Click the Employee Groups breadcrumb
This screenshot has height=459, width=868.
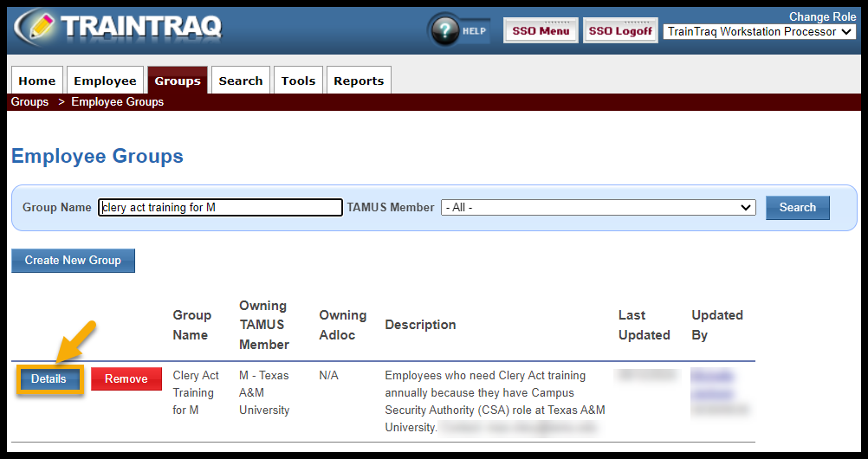click(x=117, y=102)
